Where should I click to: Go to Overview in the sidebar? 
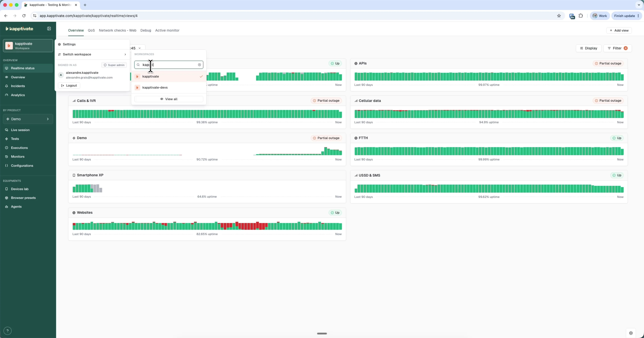coord(28,77)
